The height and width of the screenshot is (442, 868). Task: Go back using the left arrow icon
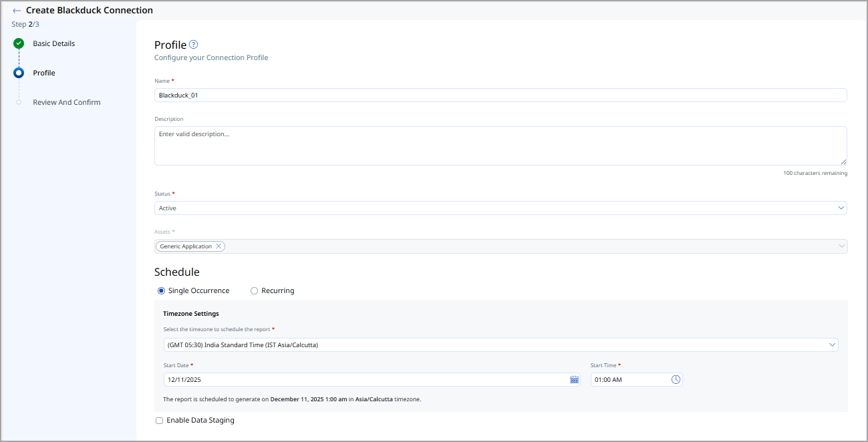(17, 11)
